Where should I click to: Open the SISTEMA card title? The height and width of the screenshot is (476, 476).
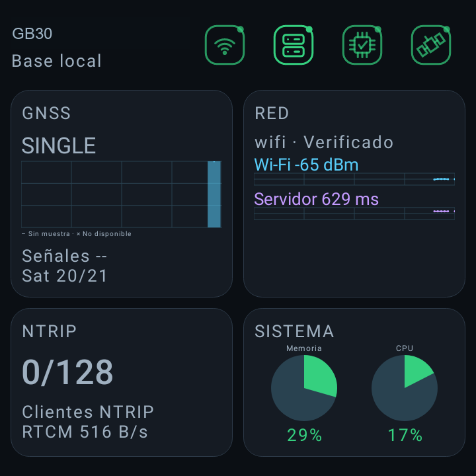294,331
